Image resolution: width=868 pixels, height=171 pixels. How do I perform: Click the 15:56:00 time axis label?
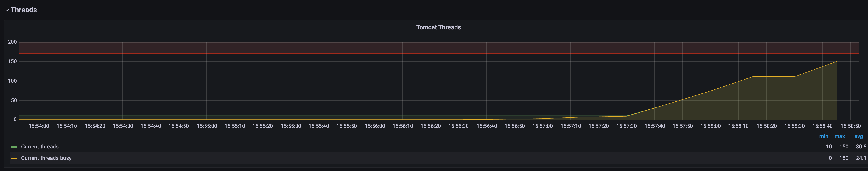pos(375,126)
